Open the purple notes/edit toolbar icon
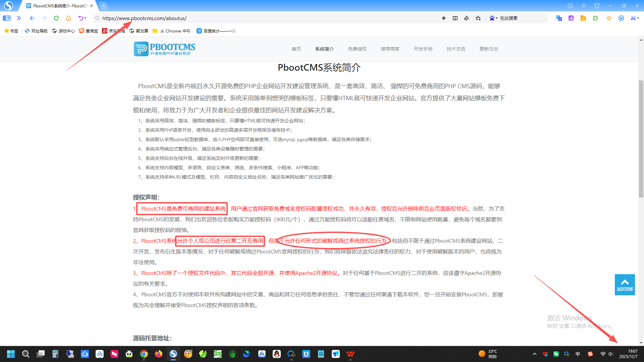This screenshot has width=644, height=362. click(x=572, y=18)
